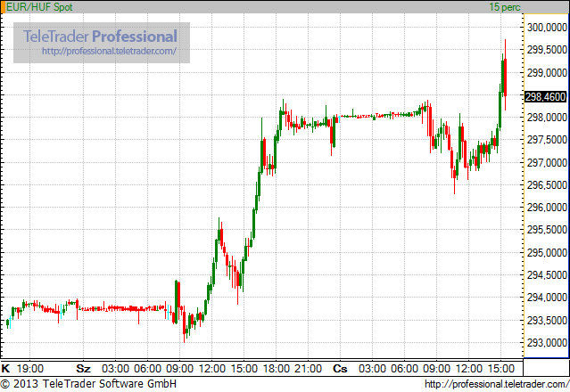
Task: Click the 296,5000 price axis label
Action: click(x=547, y=185)
